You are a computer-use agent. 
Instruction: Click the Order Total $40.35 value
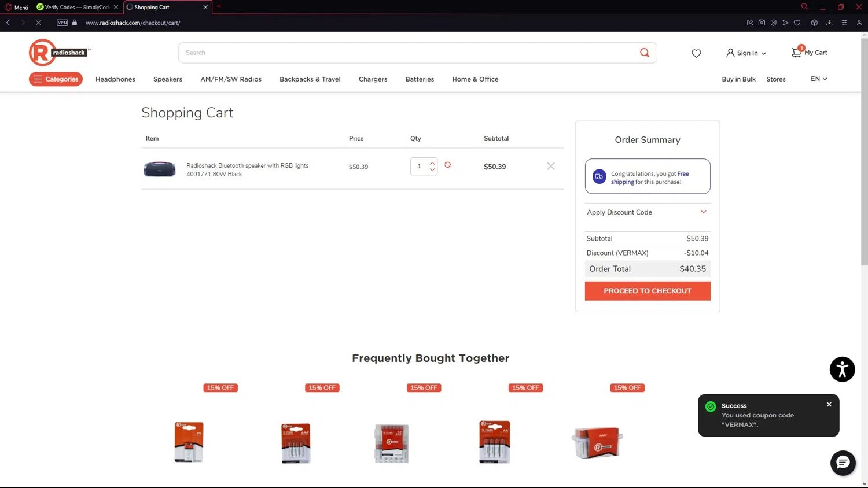pos(693,269)
